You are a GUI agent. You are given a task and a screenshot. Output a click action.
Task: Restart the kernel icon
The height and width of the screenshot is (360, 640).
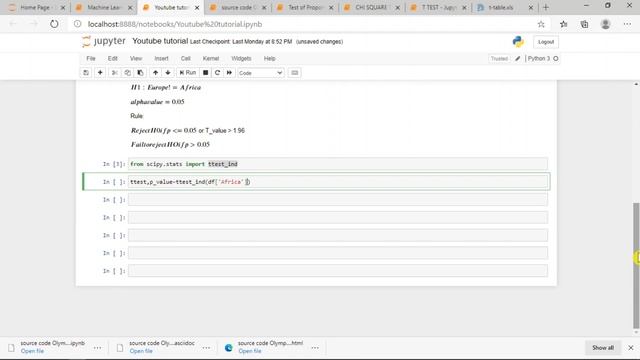click(217, 73)
